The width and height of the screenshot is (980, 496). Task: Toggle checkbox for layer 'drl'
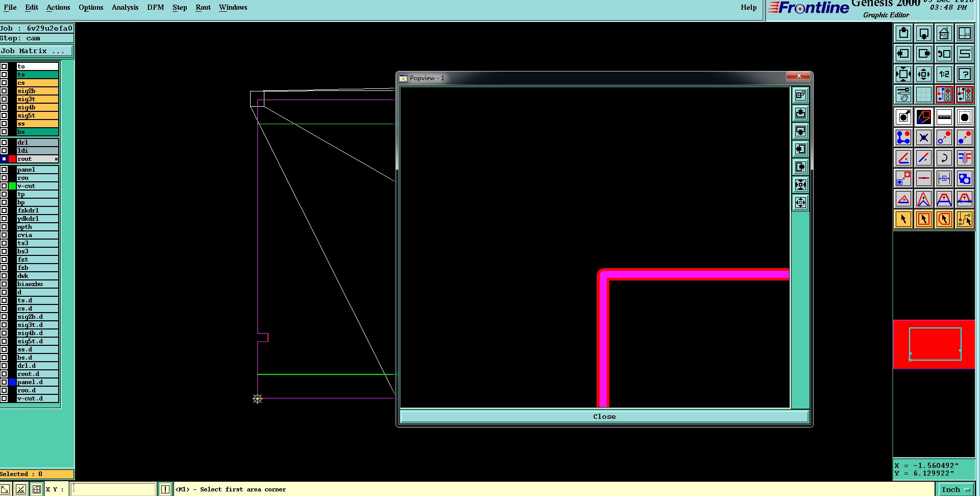4,143
